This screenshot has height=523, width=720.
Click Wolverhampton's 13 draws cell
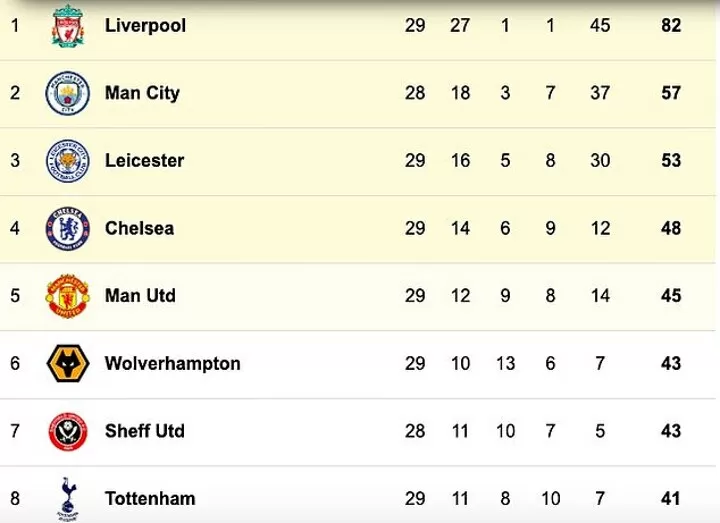pyautogui.click(x=505, y=363)
